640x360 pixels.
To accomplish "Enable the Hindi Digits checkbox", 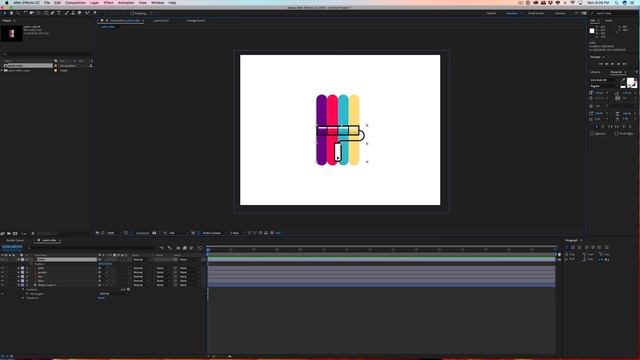I will 616,134.
